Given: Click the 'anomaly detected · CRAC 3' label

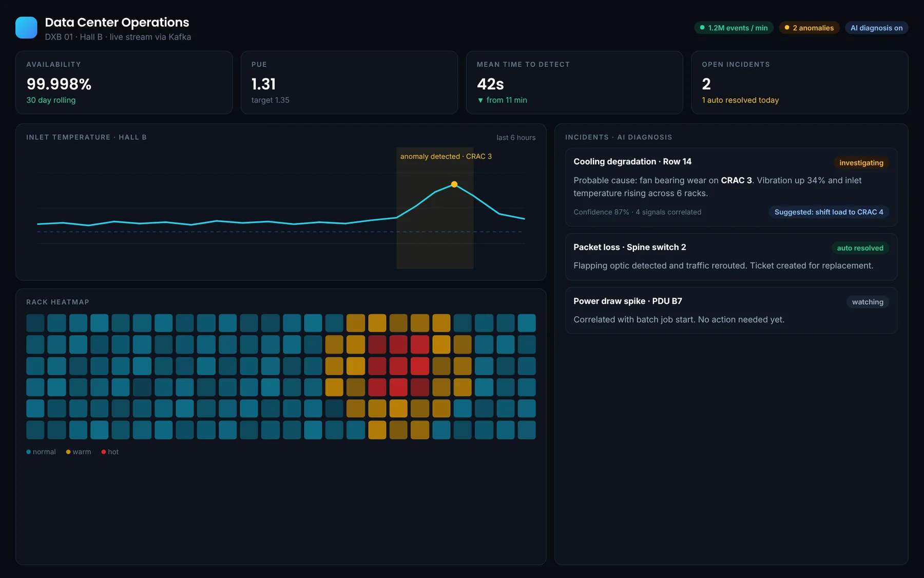Looking at the screenshot, I should tap(446, 156).
